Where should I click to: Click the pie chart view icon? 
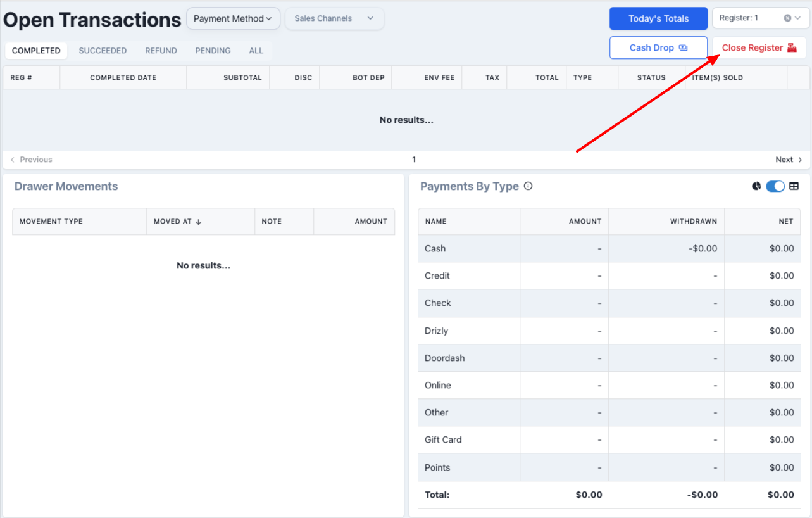click(756, 186)
